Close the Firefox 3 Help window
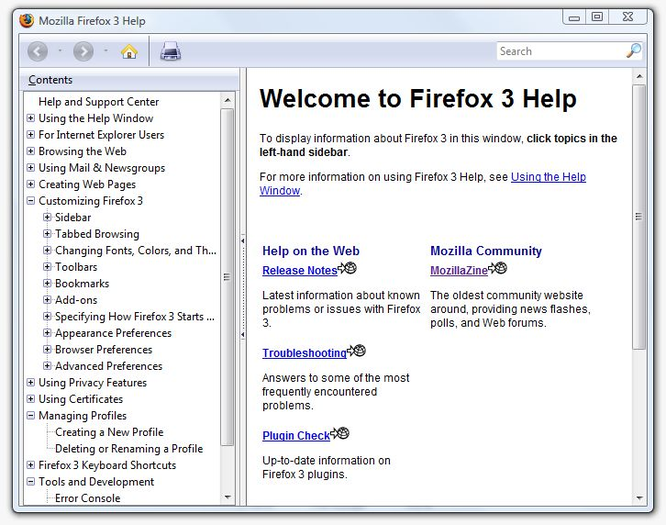666x525 pixels. point(628,17)
